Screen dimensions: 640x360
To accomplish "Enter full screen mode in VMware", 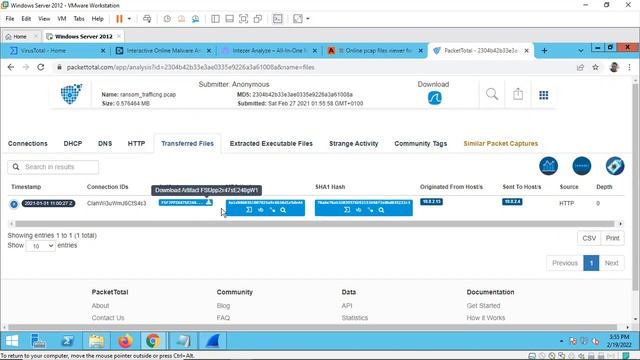I will 243,19.
